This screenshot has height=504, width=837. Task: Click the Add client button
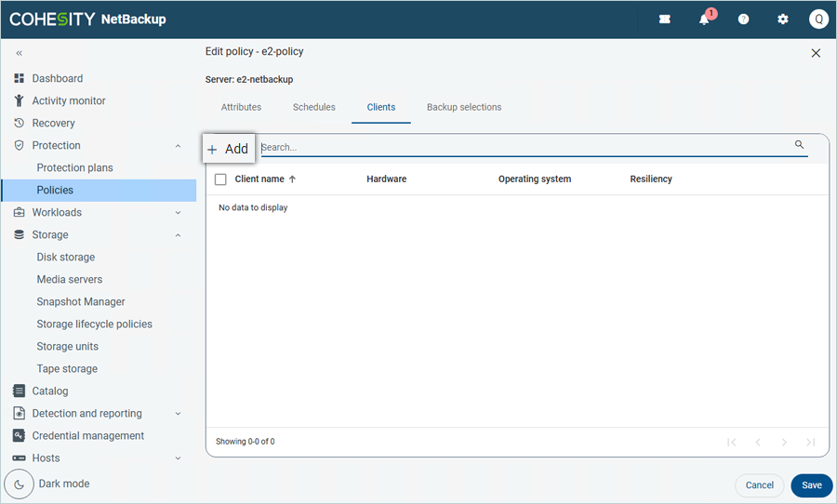coord(229,149)
